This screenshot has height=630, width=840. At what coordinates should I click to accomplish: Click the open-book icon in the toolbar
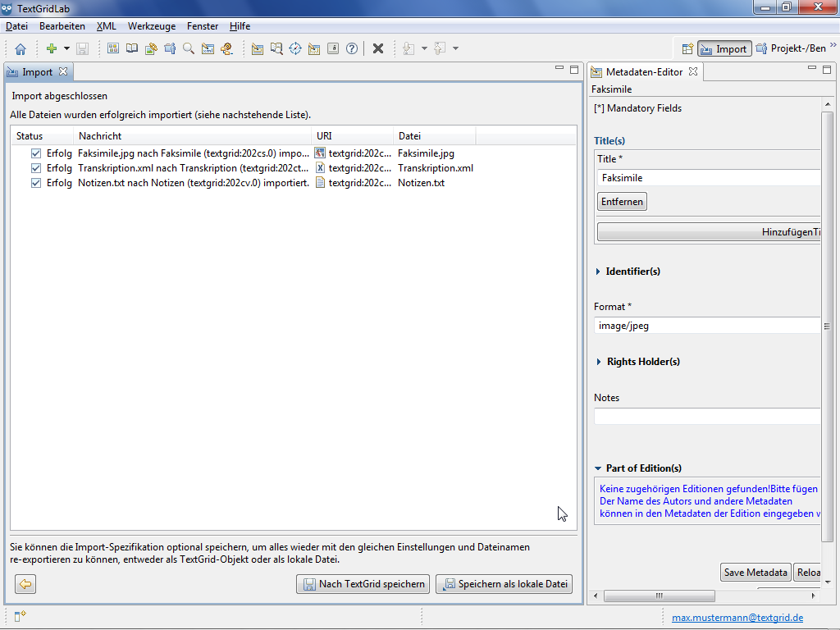click(132, 48)
